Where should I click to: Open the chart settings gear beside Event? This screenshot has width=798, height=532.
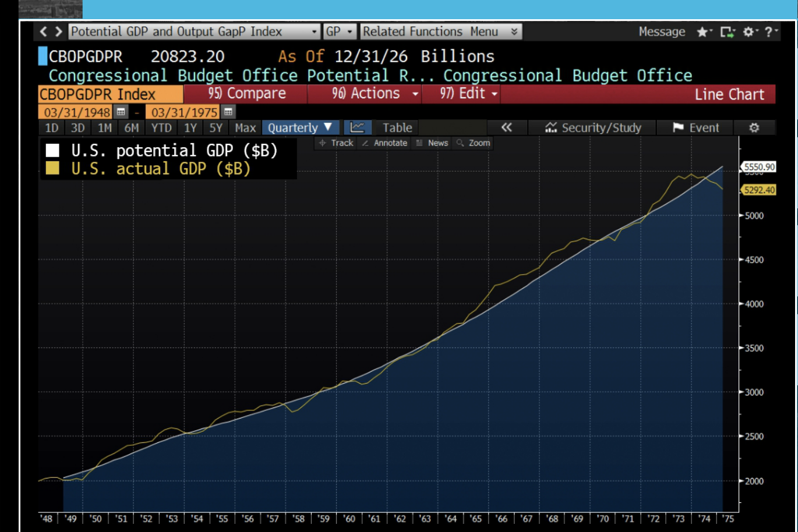click(x=755, y=127)
